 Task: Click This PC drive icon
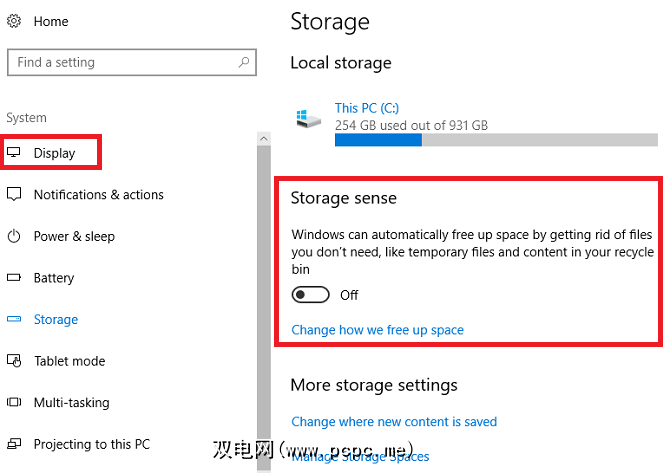tap(307, 118)
